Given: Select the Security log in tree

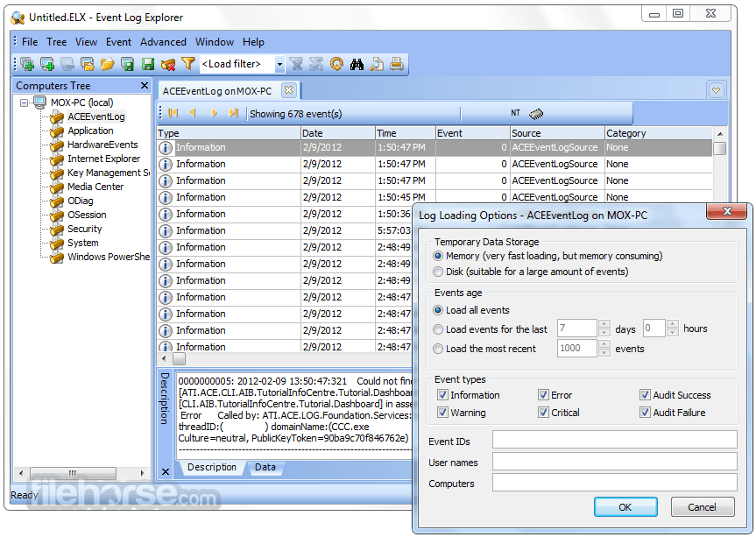Looking at the screenshot, I should point(85,229).
